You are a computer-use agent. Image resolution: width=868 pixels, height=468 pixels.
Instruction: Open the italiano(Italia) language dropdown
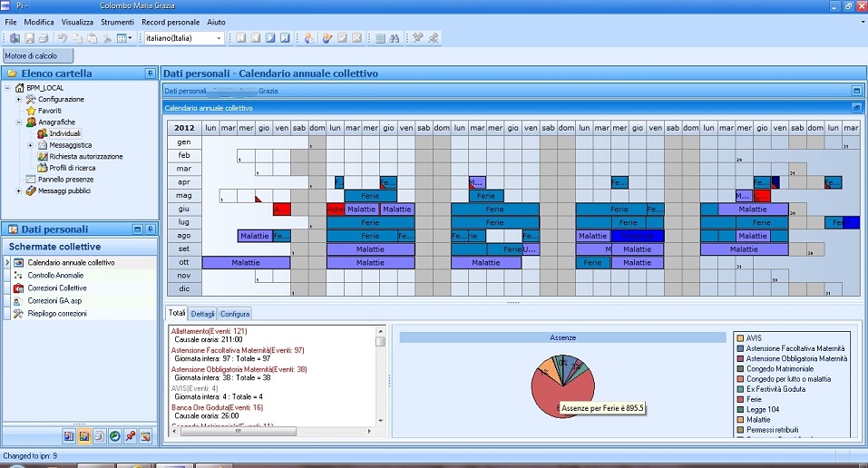[x=219, y=38]
